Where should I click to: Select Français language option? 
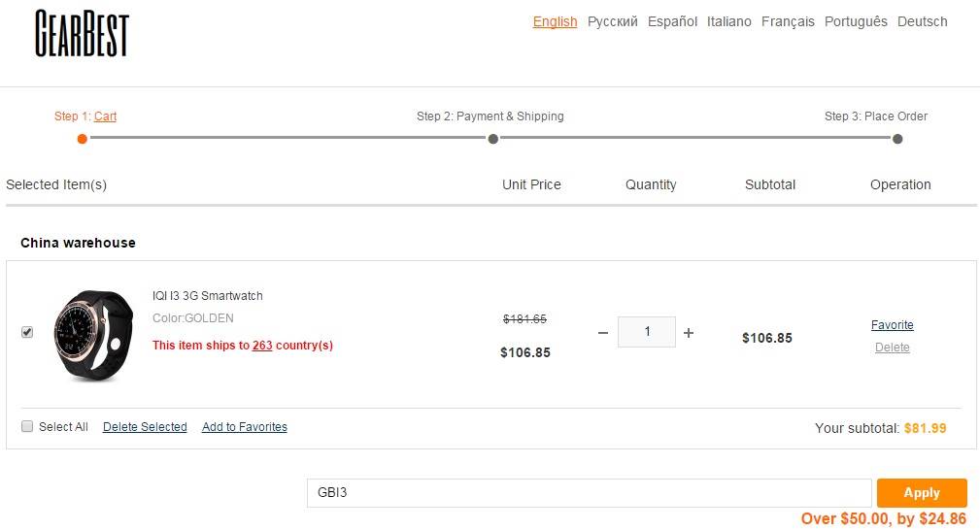point(788,21)
